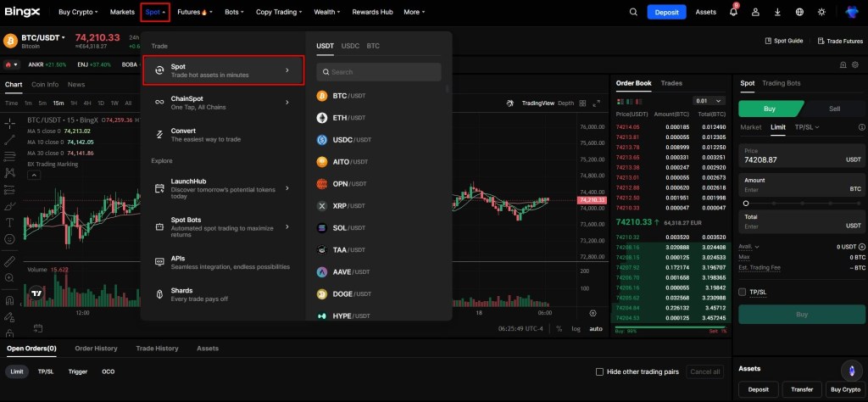Image resolution: width=868 pixels, height=402 pixels.
Task: Switch the order form to Sell
Action: pos(834,109)
